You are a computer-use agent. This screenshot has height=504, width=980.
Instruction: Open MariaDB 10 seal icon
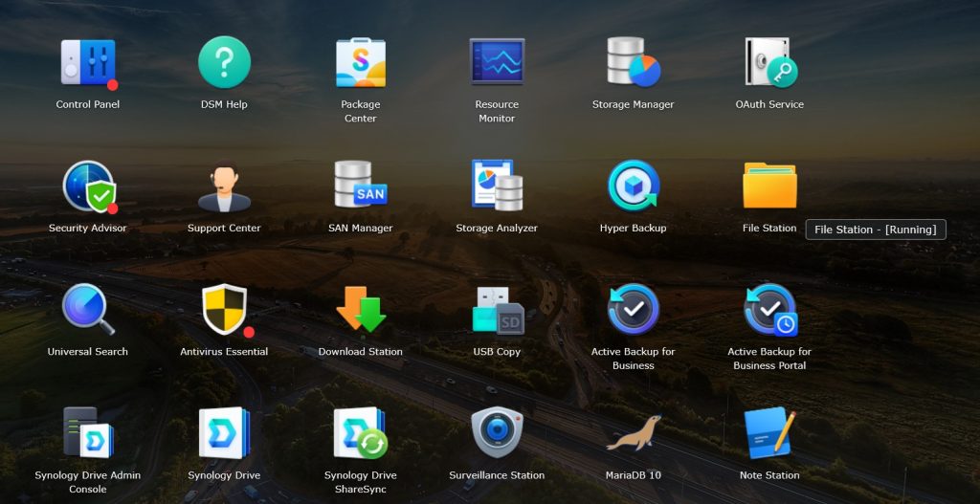click(634, 433)
